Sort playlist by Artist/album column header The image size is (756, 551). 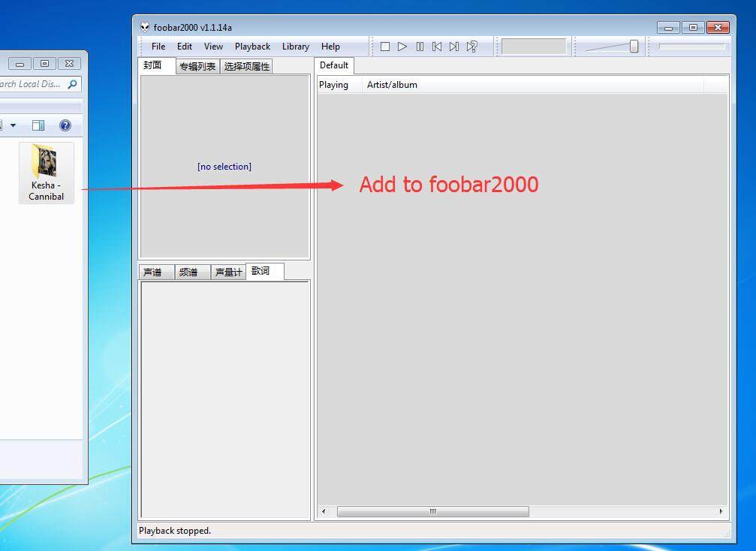tap(533, 85)
